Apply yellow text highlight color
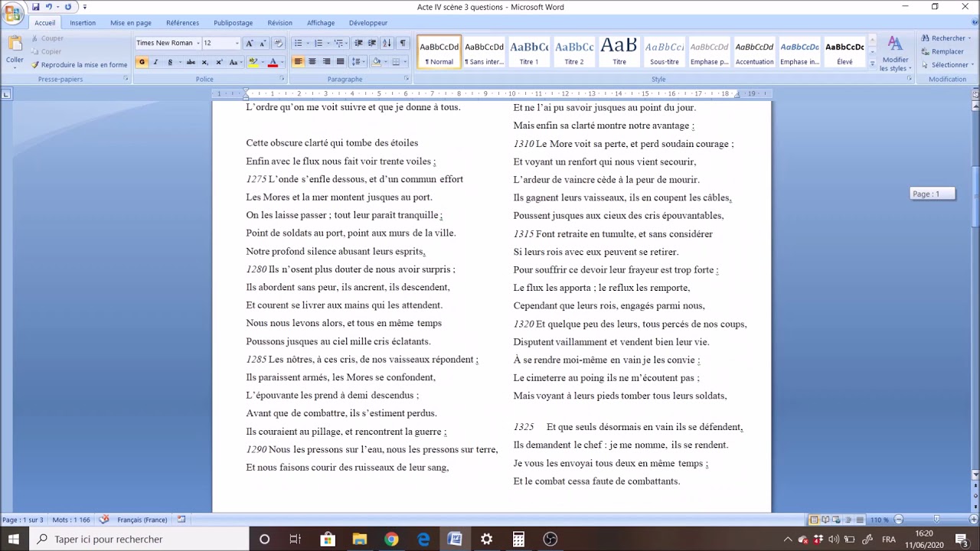 pyautogui.click(x=253, y=62)
